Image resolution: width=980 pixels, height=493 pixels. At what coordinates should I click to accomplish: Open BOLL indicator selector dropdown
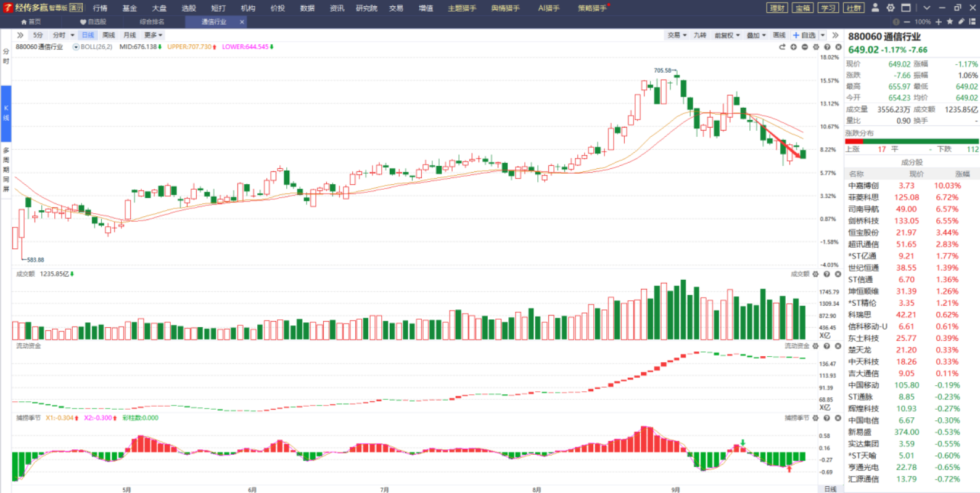point(76,47)
